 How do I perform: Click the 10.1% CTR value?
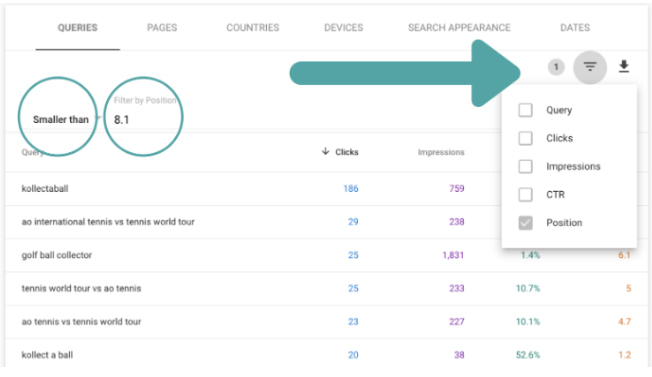tap(528, 322)
